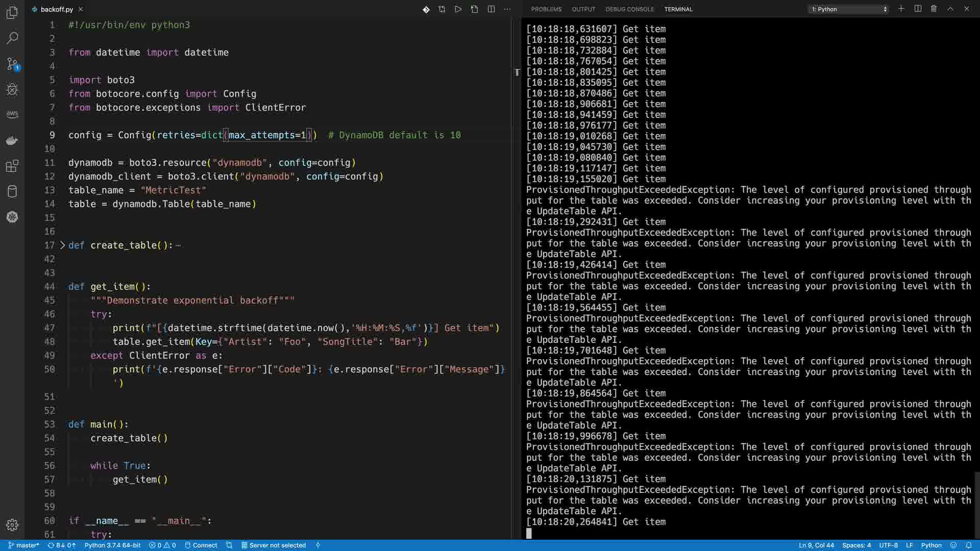Split the editor to the right
Screen dimensions: 980x551
tap(491, 9)
